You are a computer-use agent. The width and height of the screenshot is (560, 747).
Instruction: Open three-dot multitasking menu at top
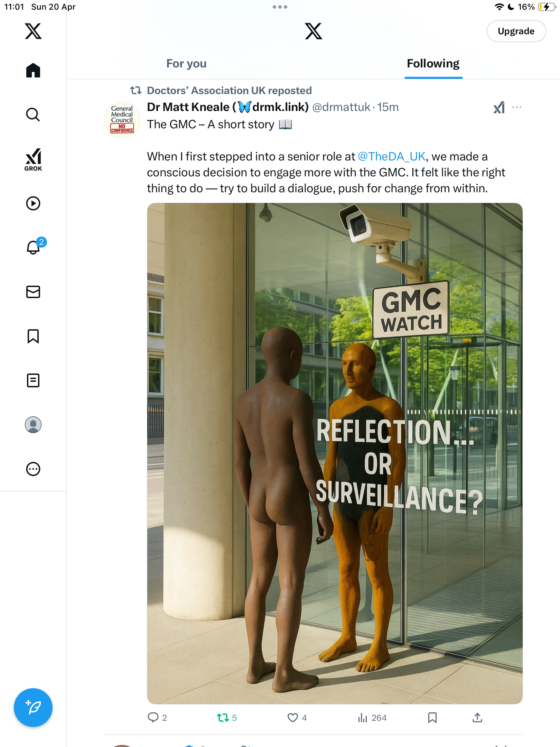tap(280, 7)
